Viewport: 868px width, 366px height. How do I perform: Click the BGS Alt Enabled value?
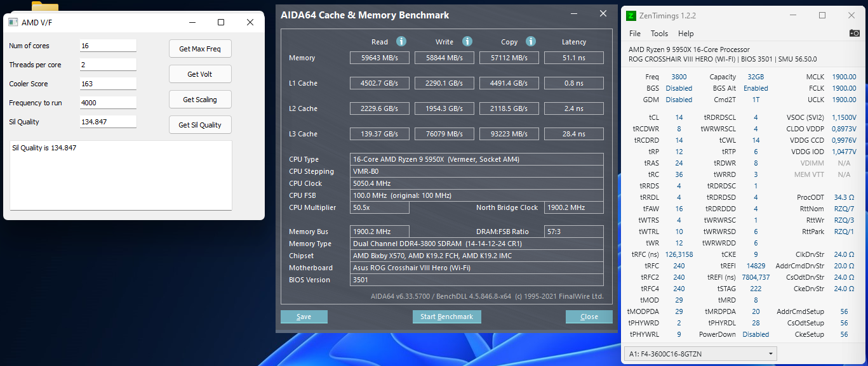pos(756,88)
